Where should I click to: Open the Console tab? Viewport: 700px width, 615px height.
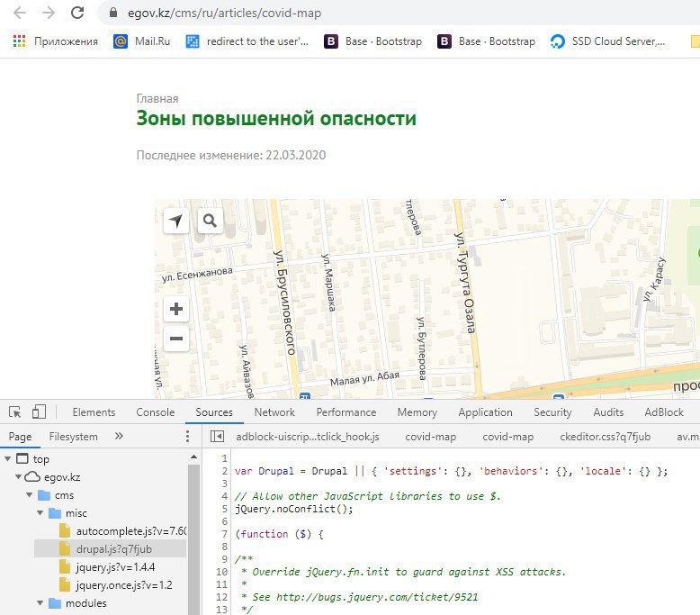[x=155, y=412]
